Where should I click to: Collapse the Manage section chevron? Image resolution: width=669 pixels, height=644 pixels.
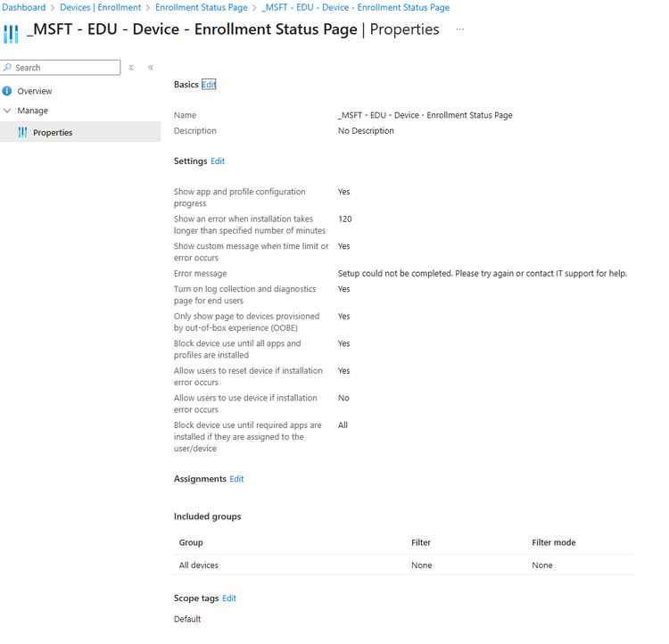[7, 111]
